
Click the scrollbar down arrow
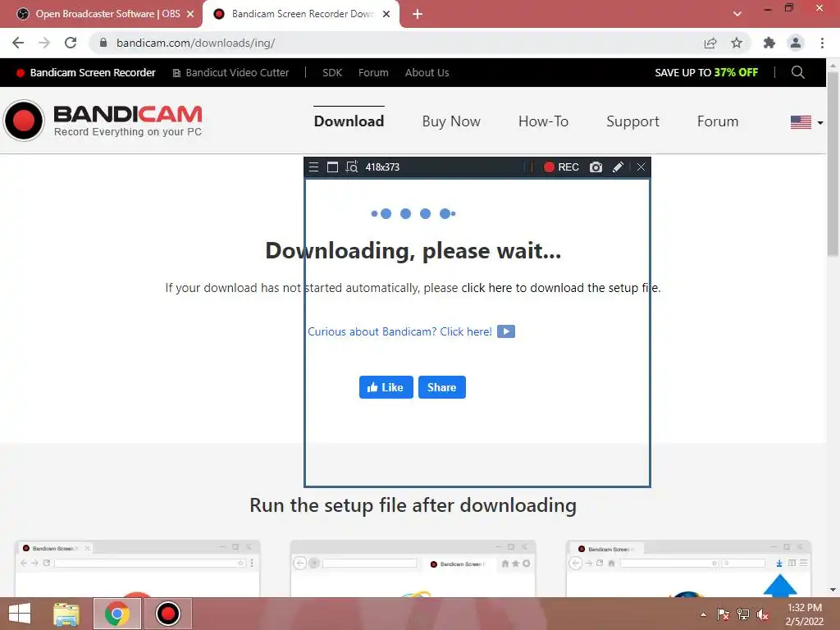[x=833, y=591]
